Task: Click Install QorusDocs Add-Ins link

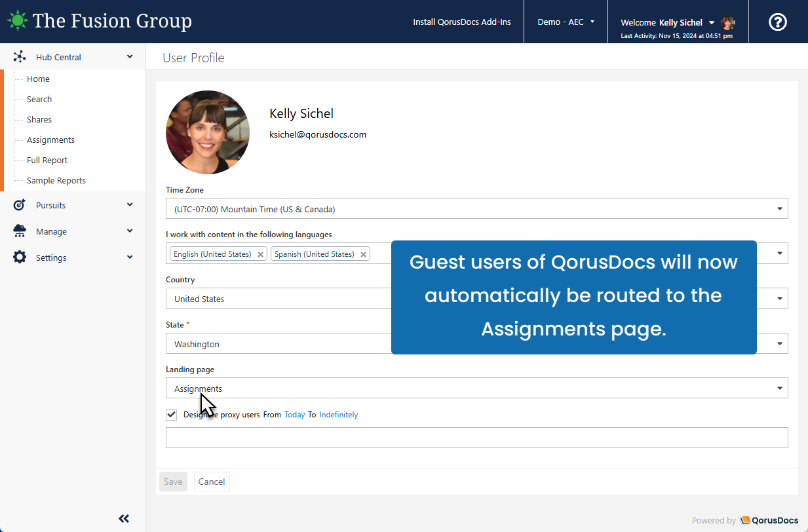Action: coord(462,22)
